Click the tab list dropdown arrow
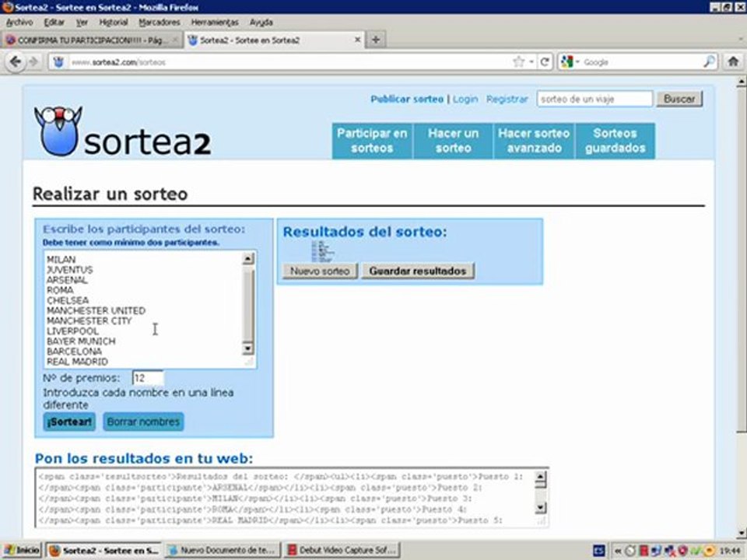This screenshot has height=560, width=747. 741,40
